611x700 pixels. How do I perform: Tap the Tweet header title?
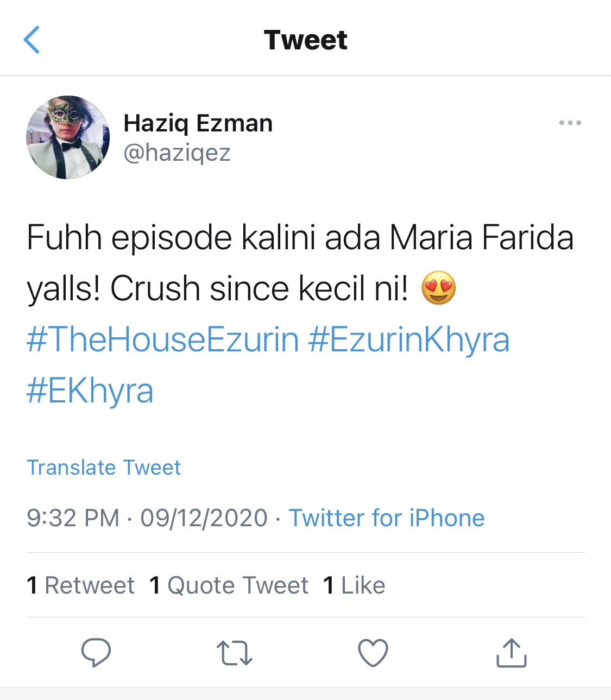point(306,40)
